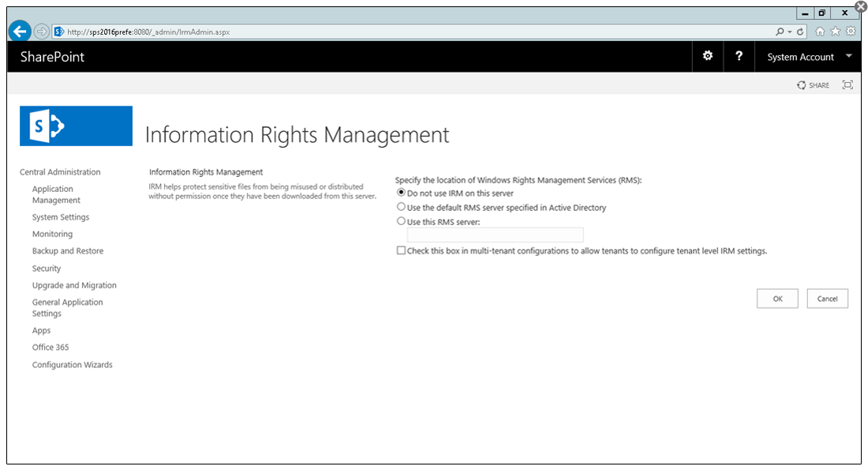Open the Monitoring section

(x=52, y=234)
